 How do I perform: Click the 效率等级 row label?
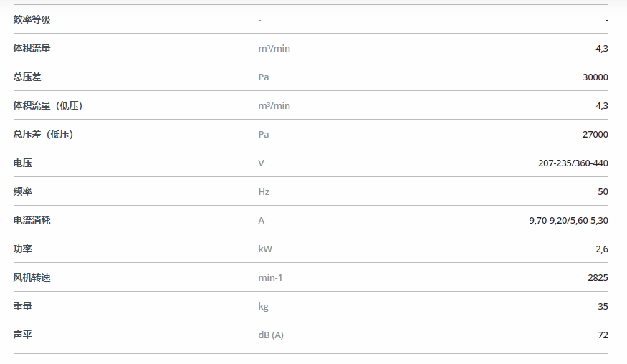pyautogui.click(x=32, y=19)
